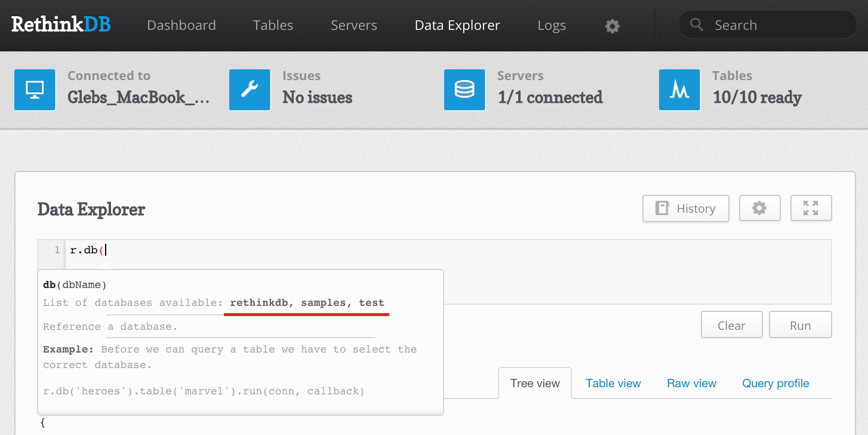Click line number 1 in the editor gutter
Screen dimensions: 868x435
[57, 250]
